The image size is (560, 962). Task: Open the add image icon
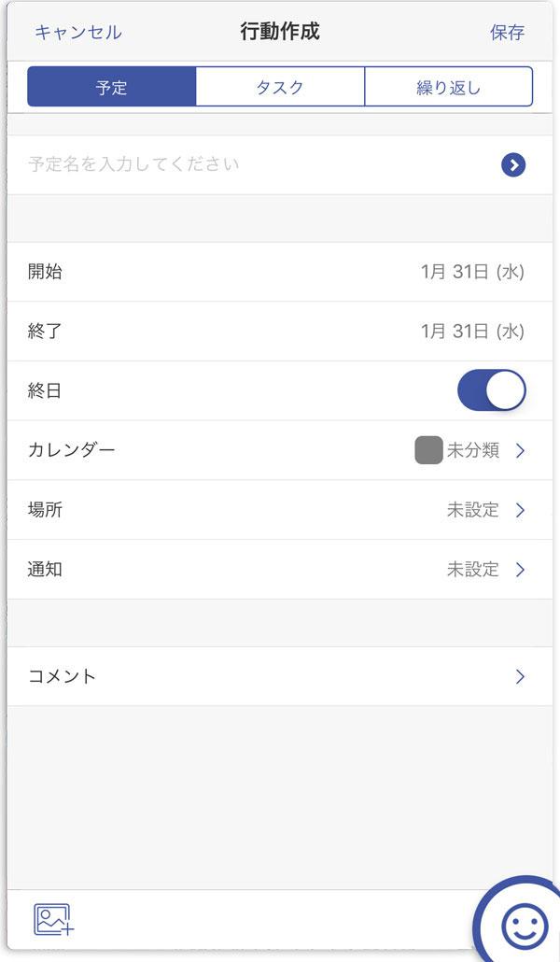(53, 919)
